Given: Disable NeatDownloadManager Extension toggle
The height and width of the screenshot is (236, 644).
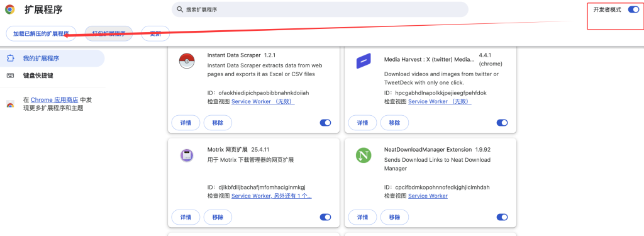Looking at the screenshot, I should [502, 217].
